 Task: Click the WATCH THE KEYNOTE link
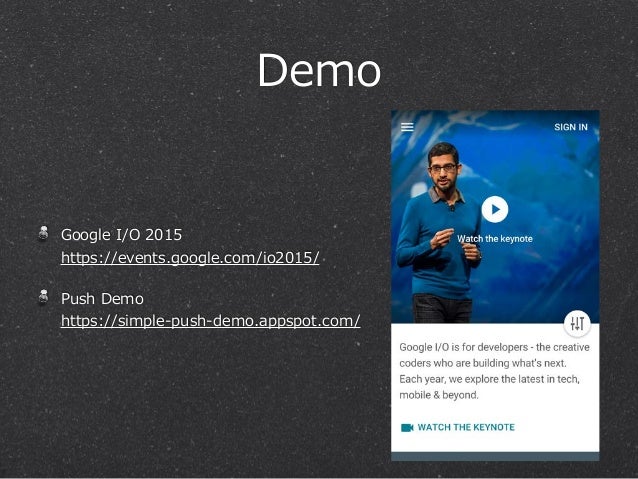466,427
